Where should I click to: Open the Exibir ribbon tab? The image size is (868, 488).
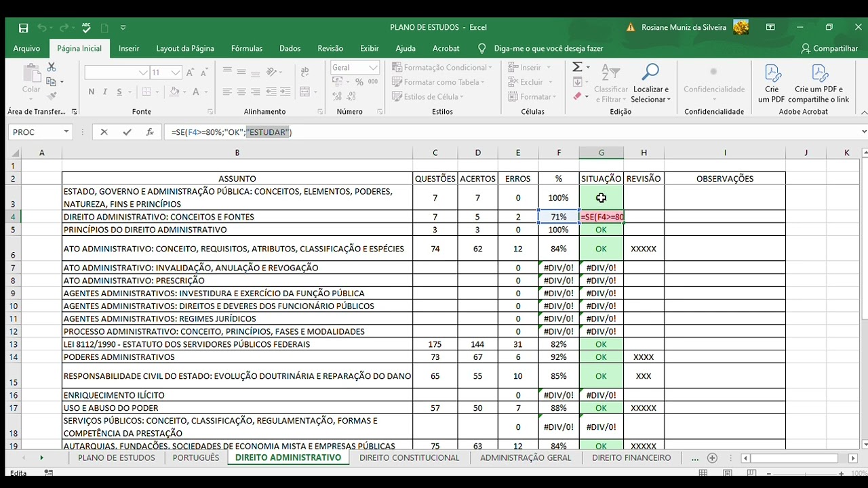click(x=370, y=48)
